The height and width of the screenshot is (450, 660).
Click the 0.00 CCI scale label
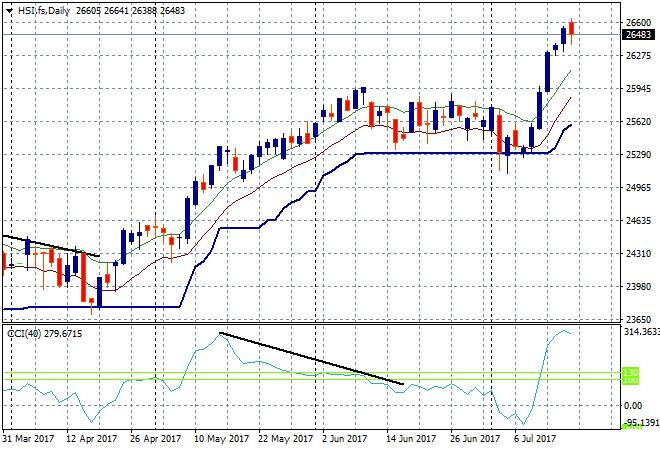(x=633, y=405)
